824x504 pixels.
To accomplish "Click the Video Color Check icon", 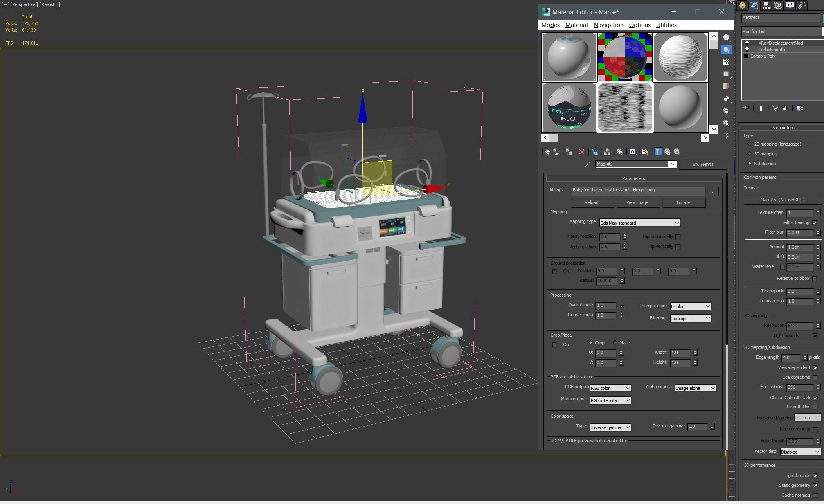I will (726, 86).
